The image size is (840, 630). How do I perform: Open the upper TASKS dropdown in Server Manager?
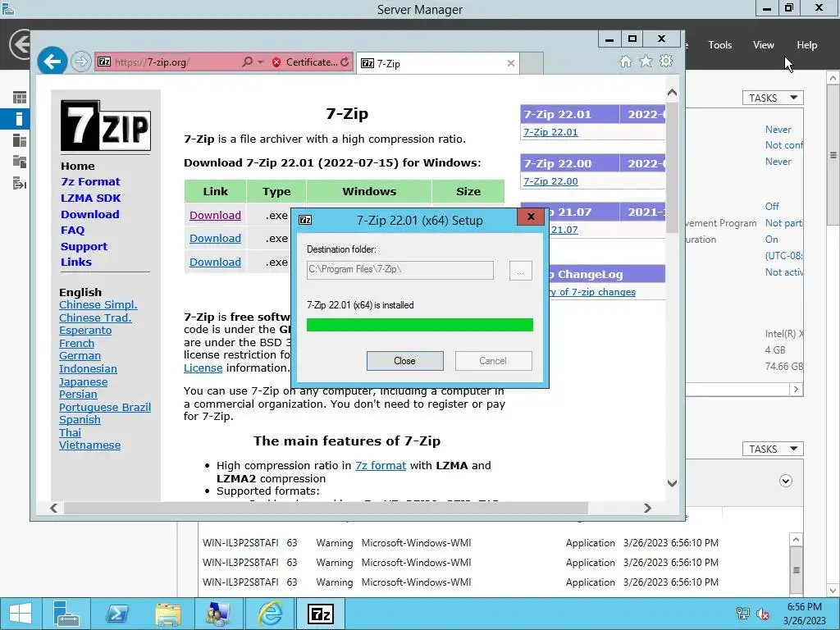773,98
